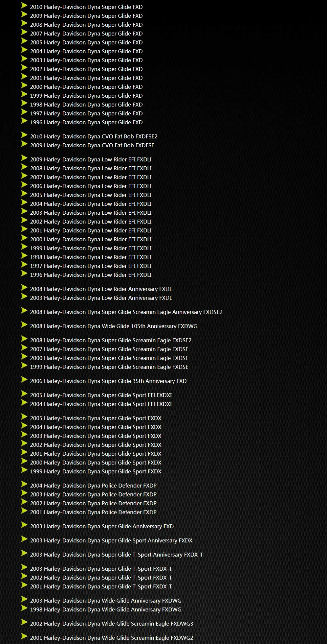Select 2005 Harley-Davidson Dyna Super Glide FXD text
Viewport: 327px width, 644px height.
coord(86,42)
